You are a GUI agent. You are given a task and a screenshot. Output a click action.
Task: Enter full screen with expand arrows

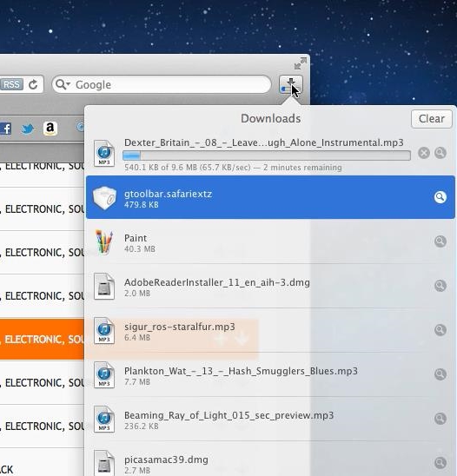point(301,63)
